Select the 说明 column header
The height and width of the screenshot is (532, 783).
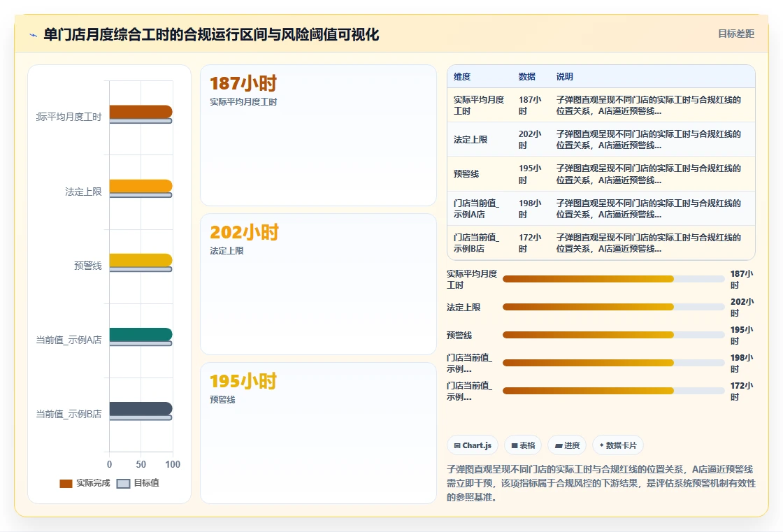tap(565, 77)
